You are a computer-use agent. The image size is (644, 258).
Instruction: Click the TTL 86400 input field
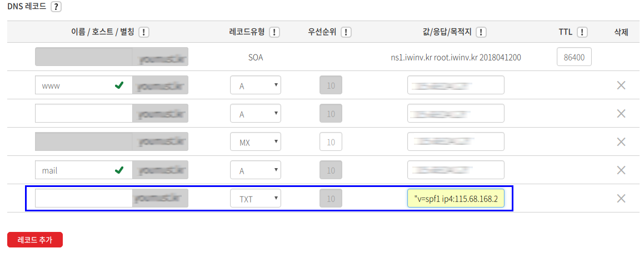coord(574,57)
